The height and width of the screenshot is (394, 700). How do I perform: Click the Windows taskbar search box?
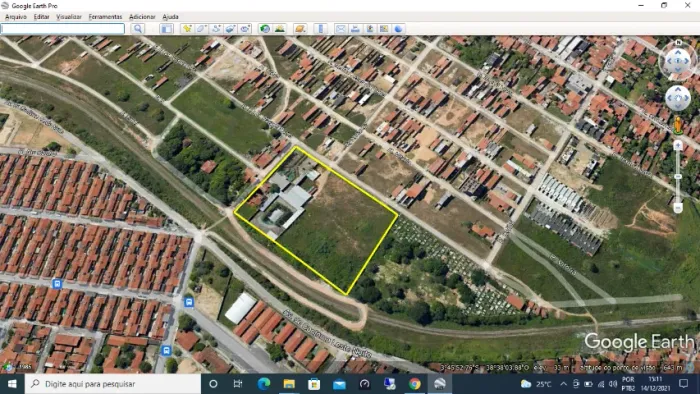coord(112,384)
